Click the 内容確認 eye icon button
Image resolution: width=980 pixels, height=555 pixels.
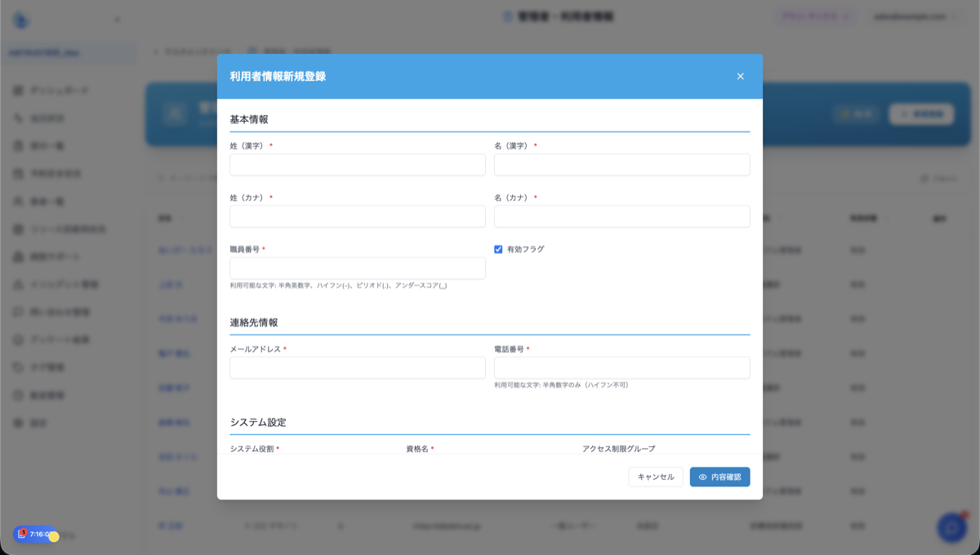pos(719,477)
